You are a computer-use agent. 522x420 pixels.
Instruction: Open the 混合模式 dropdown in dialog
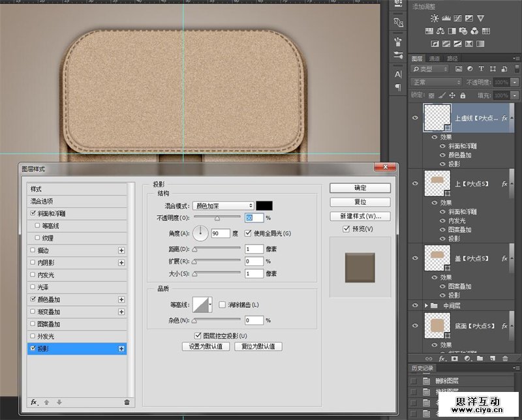click(x=224, y=205)
